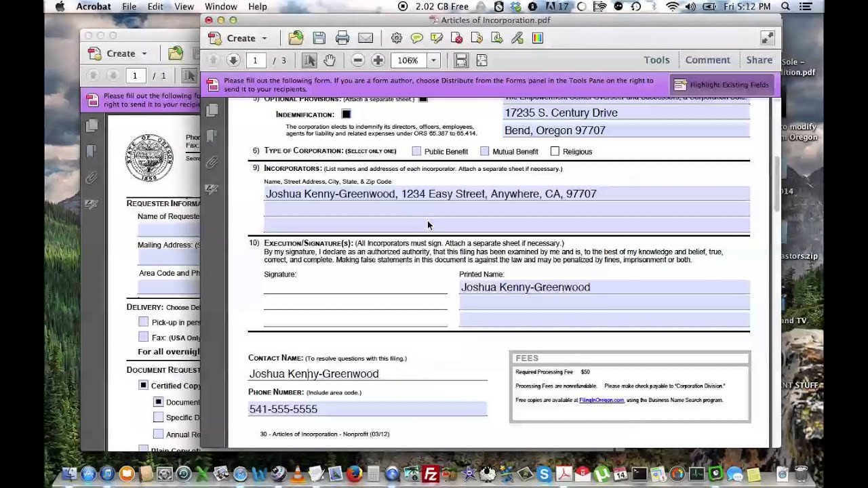Open the zoom level dropdown arrow

click(x=433, y=60)
